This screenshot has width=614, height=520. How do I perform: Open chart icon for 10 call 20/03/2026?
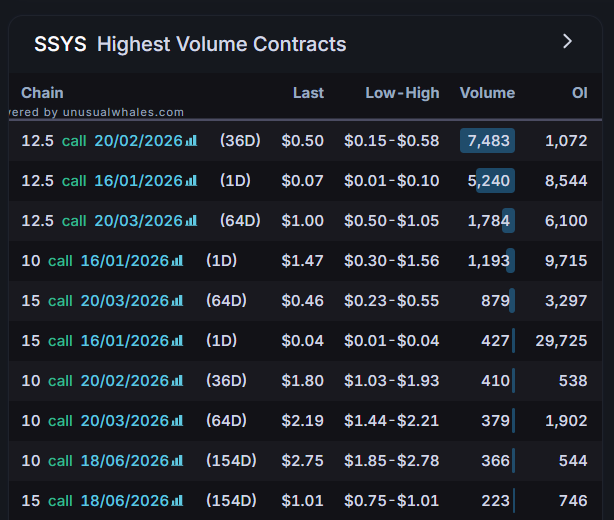point(177,420)
